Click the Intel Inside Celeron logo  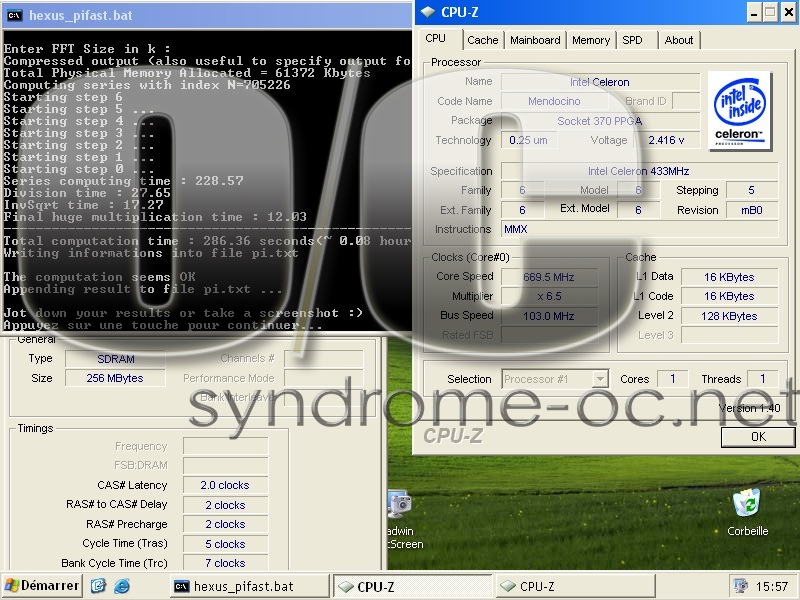tap(739, 111)
